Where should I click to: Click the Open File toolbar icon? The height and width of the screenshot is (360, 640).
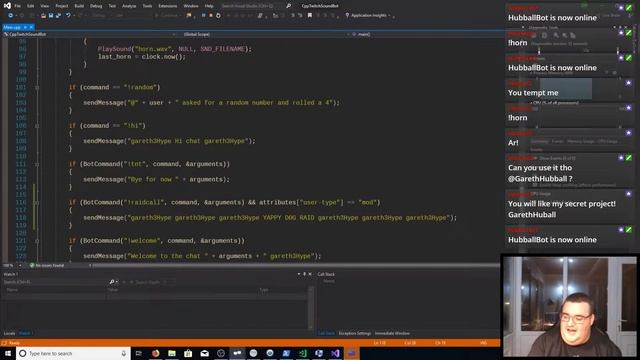pyautogui.click(x=43, y=16)
